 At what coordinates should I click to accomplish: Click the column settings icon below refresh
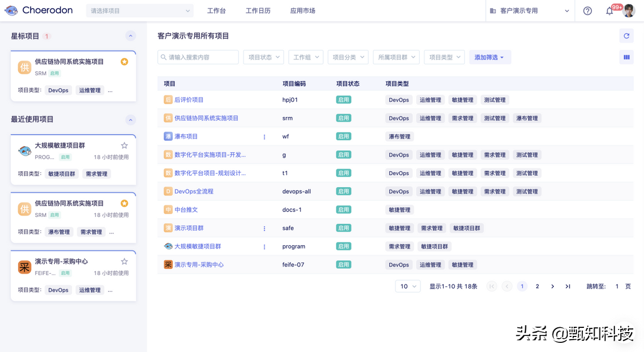click(626, 56)
